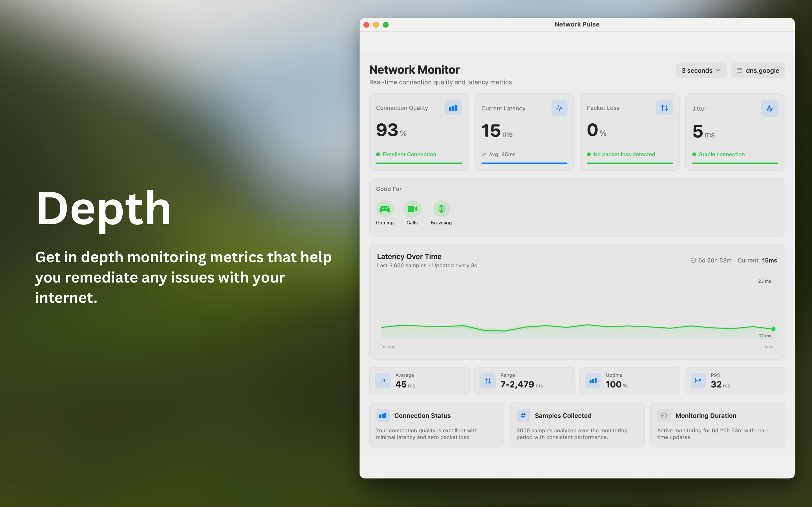Screen dimensions: 812x507
Task: Open the 3 seconds interval dropdown
Action: click(701, 70)
